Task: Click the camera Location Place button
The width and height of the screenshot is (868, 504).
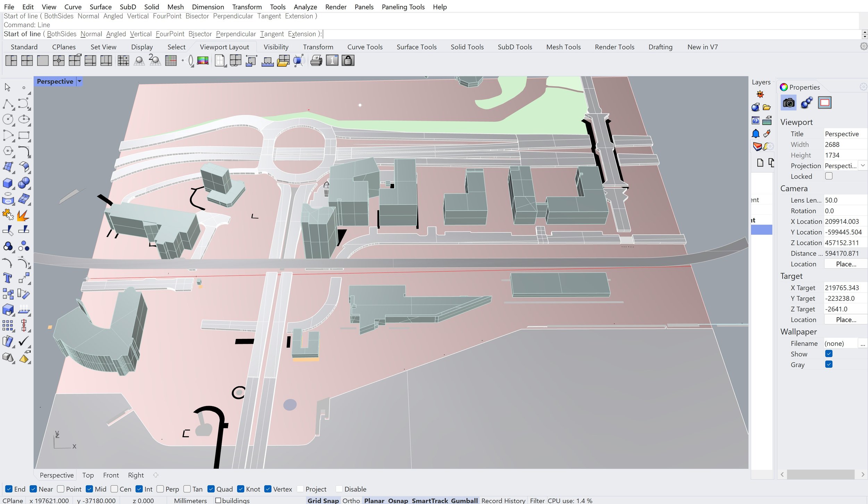Action: 846,264
